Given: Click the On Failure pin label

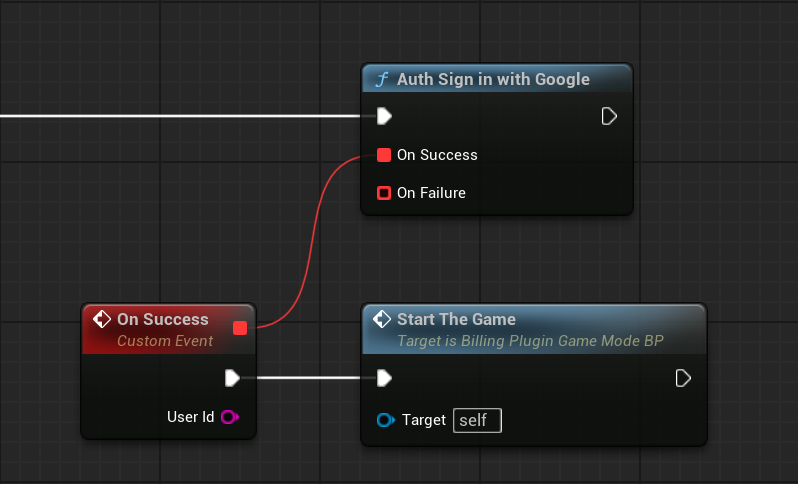Looking at the screenshot, I should 431,192.
